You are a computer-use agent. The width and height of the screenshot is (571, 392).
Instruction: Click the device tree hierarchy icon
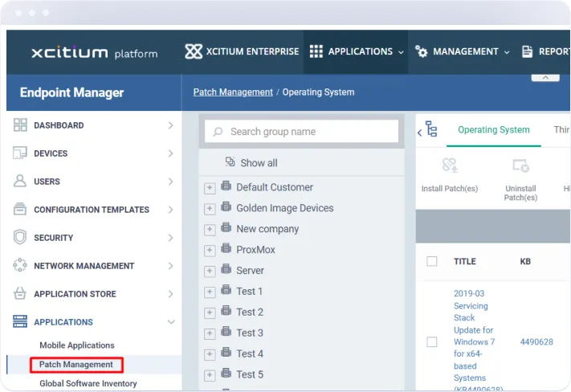click(x=431, y=130)
